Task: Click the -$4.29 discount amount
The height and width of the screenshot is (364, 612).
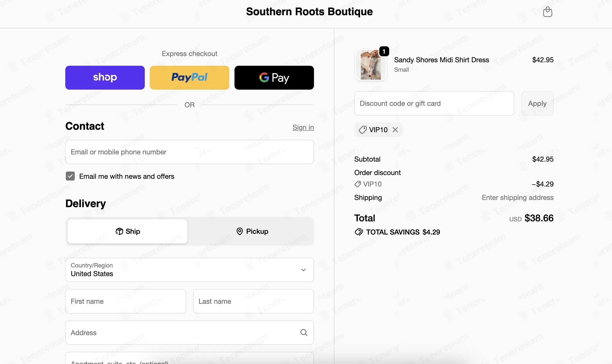Action: [542, 184]
